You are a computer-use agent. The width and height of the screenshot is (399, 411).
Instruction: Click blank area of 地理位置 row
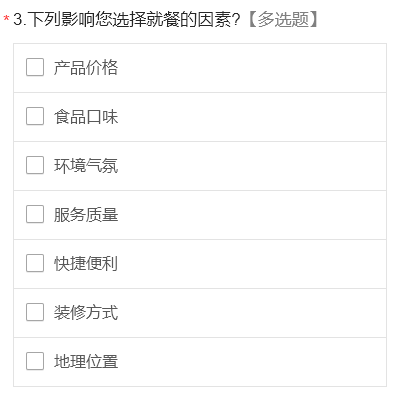pyautogui.click(x=250, y=362)
